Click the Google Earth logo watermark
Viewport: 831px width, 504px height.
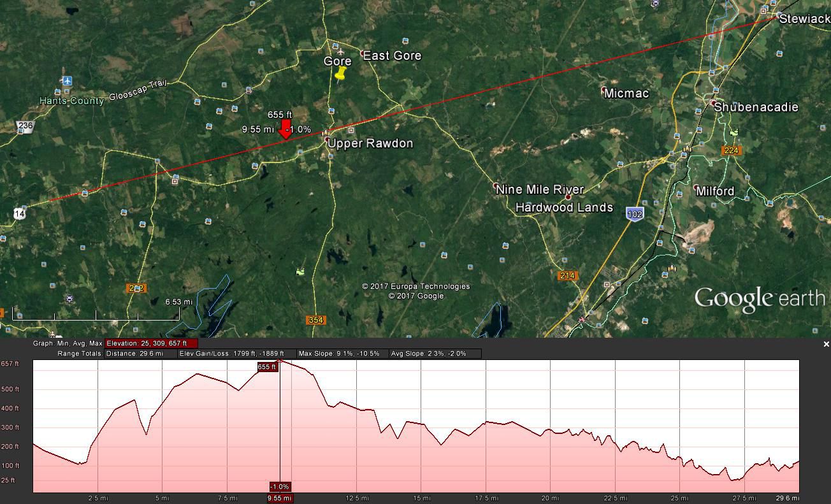759,299
